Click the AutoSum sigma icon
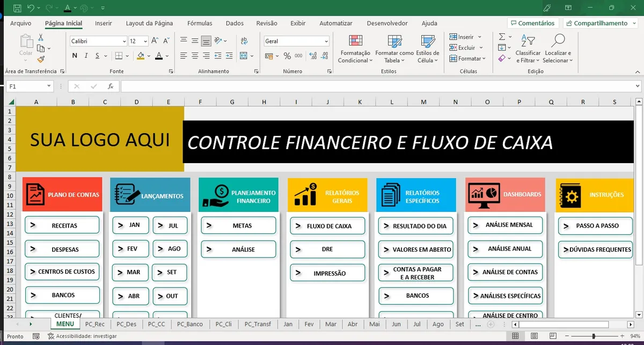The image size is (644, 345). pos(501,36)
